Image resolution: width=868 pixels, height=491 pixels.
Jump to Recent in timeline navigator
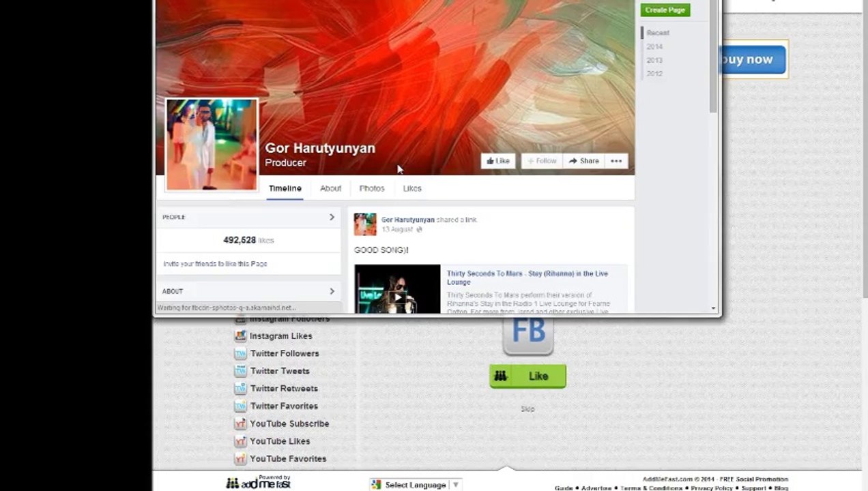coord(658,33)
